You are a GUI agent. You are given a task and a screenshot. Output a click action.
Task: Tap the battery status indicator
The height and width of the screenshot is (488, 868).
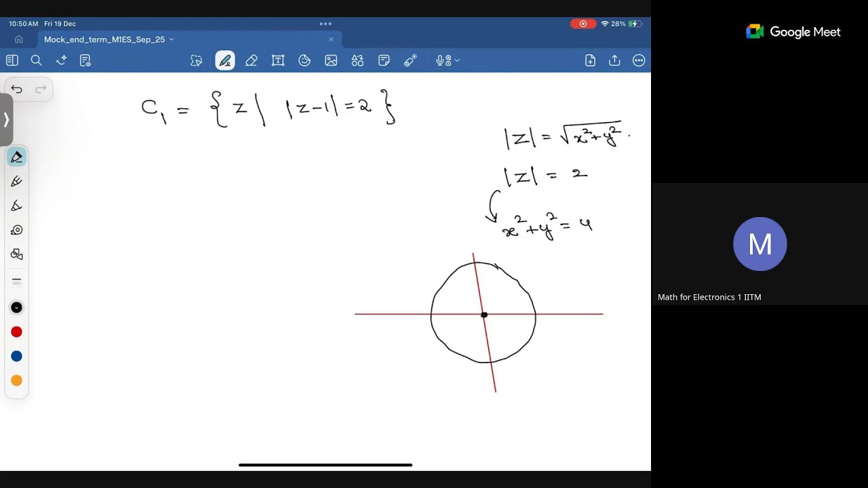(x=635, y=24)
